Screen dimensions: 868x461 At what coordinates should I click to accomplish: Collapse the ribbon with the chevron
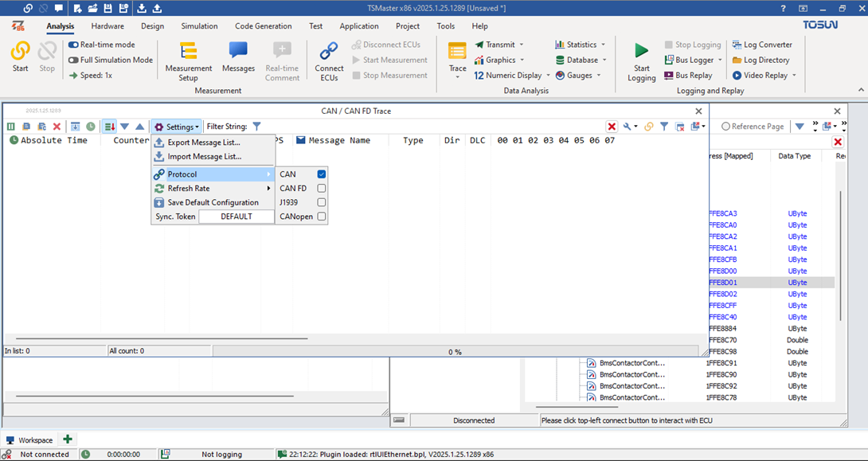(x=862, y=90)
